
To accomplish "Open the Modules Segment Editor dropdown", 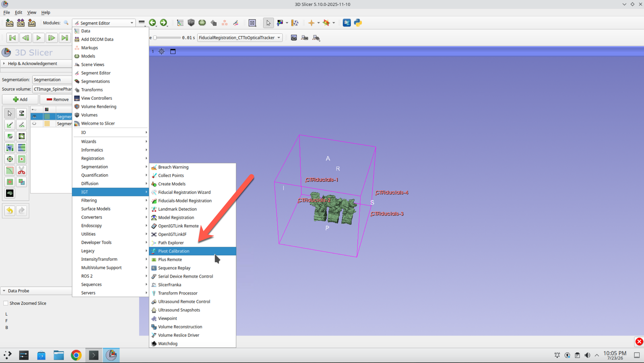I will pos(104,23).
